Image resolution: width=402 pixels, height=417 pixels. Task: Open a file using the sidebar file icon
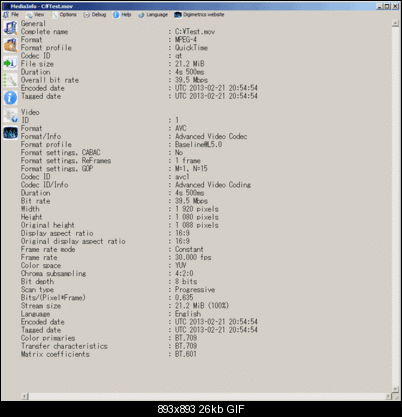point(10,28)
